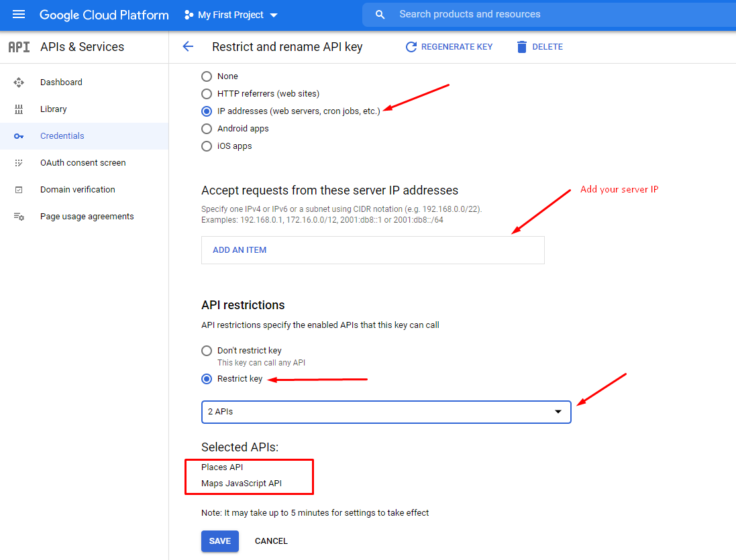This screenshot has width=736, height=560.
Task: Click the Page usage agreements icon
Action: tap(19, 216)
